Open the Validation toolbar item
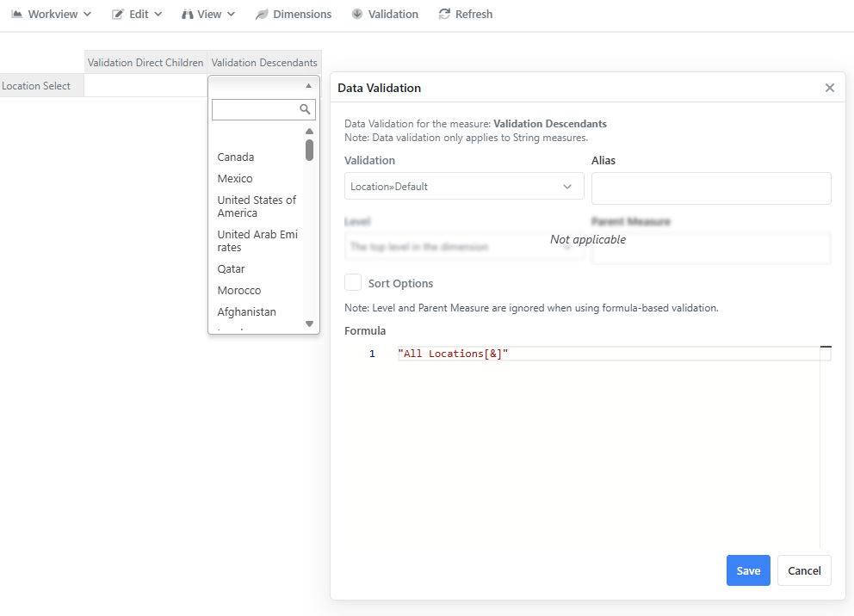Viewport: 854px width, 616px height. point(385,14)
